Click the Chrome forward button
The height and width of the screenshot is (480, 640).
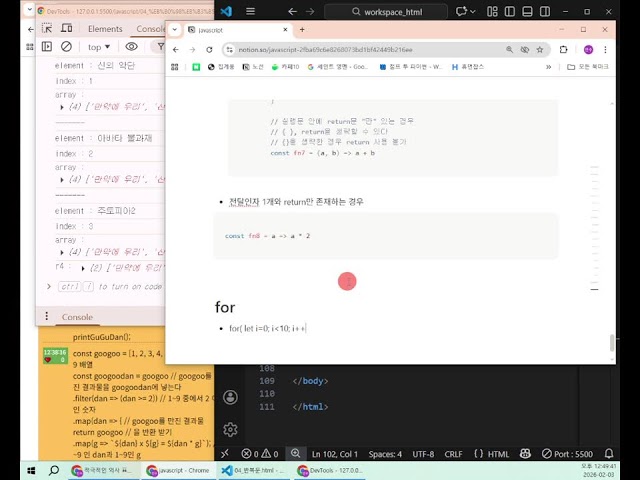192,49
